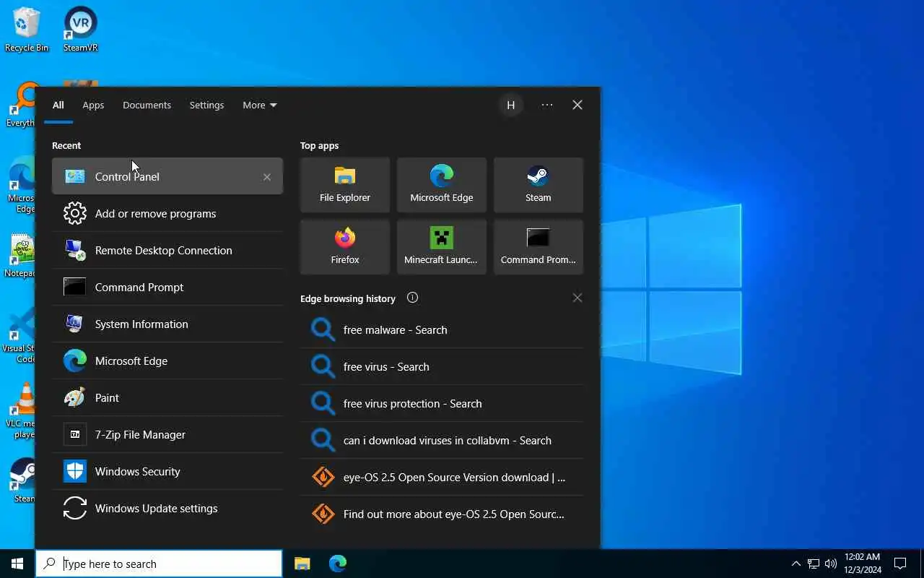Image resolution: width=924 pixels, height=578 pixels.
Task: Click the 'Type here to search' box
Action: pyautogui.click(x=159, y=564)
